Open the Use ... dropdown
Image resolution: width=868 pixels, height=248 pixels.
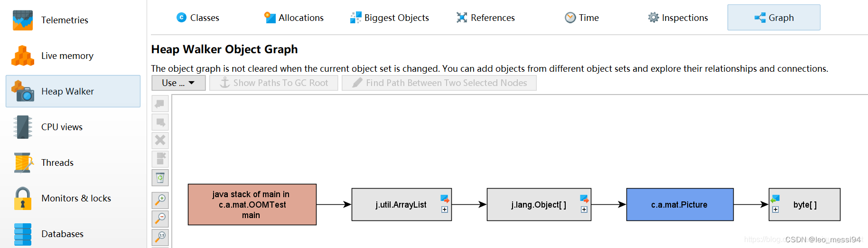(x=178, y=83)
